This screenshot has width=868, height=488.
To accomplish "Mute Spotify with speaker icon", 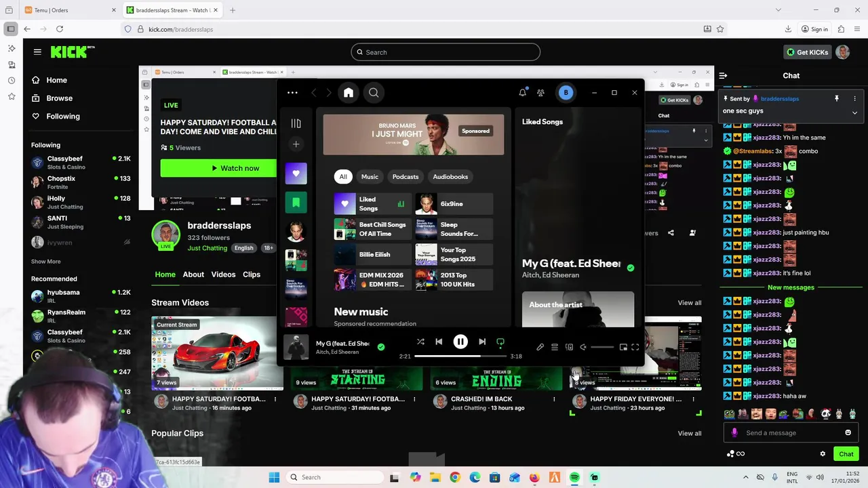I will (583, 347).
